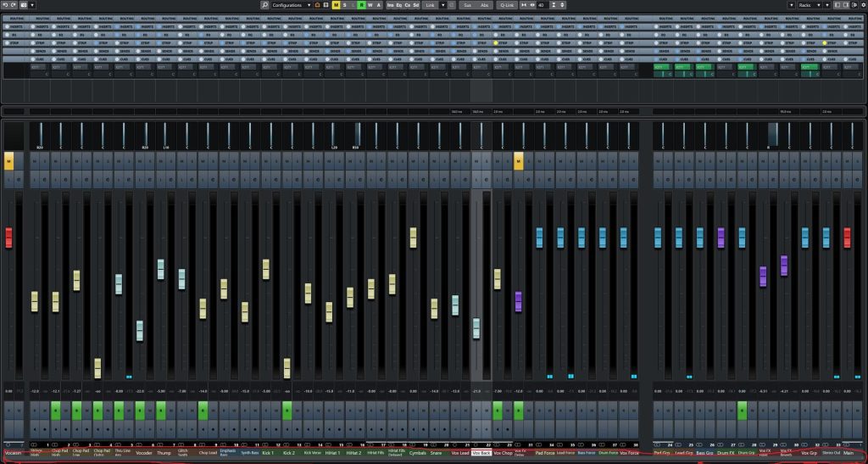Click the Q-Link button
Viewport: 868px width, 464px height.
(507, 5)
